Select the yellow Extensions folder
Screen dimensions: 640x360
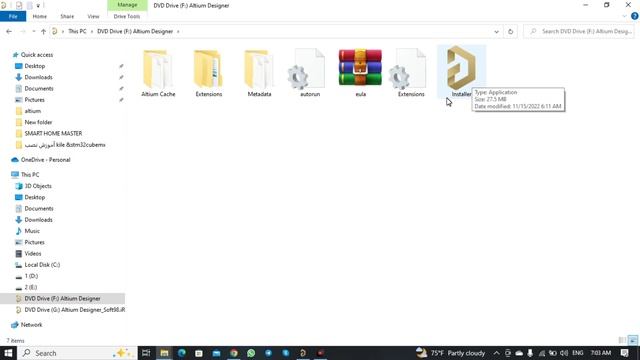pyautogui.click(x=209, y=73)
